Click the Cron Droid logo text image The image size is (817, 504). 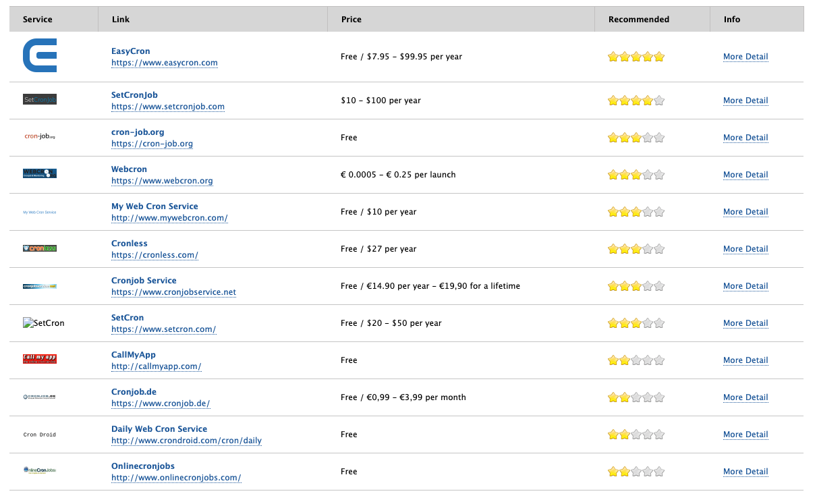coord(40,435)
